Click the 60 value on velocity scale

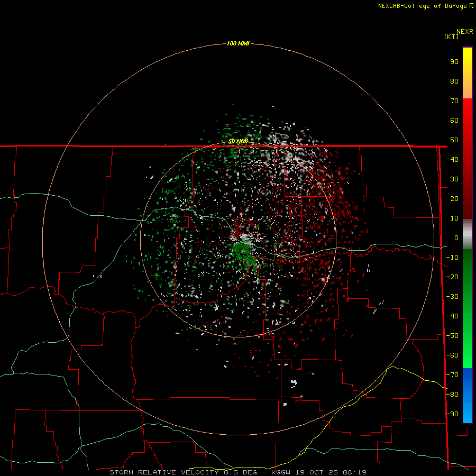(454, 121)
